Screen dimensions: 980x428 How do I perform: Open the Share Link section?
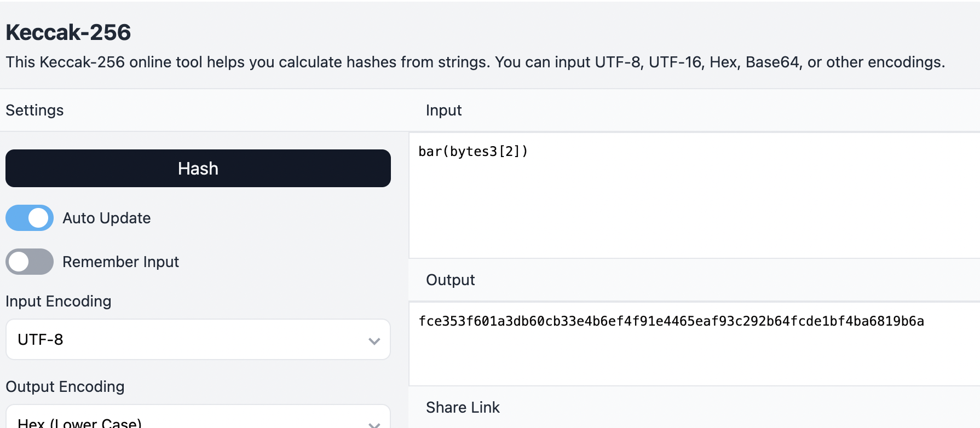pyautogui.click(x=463, y=407)
